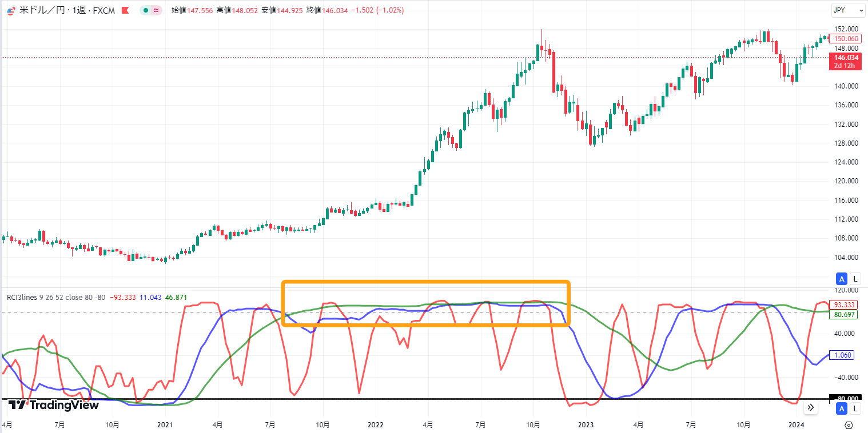Viewport: 868px width, 433px height.
Task: Toggle auto scale A on the RCI pane
Action: pyautogui.click(x=842, y=408)
